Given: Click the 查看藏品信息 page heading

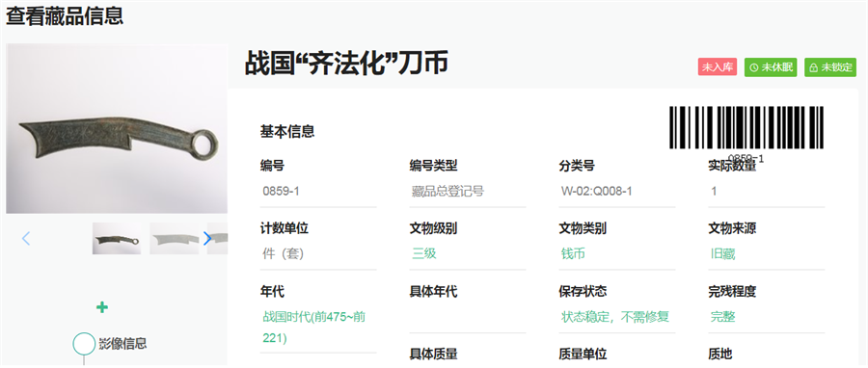Looking at the screenshot, I should [x=65, y=16].
